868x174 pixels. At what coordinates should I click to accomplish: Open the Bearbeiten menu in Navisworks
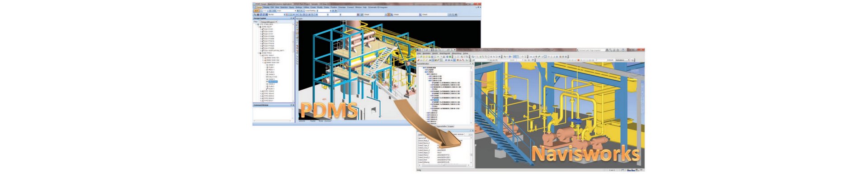(x=427, y=53)
